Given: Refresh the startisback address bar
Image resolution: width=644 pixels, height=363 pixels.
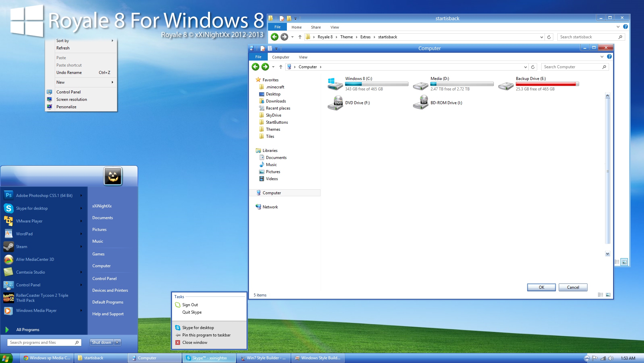Looking at the screenshot, I should [x=549, y=37].
